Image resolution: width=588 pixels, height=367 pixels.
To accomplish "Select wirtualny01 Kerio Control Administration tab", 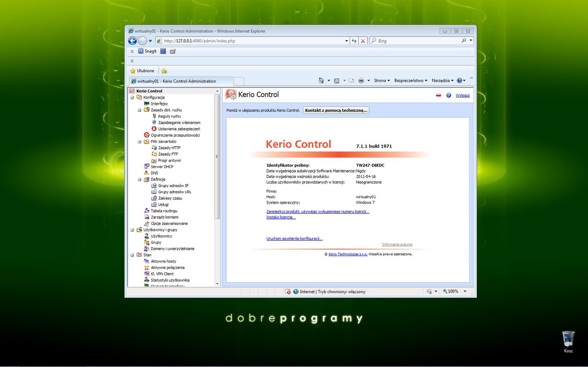I will pos(181,81).
